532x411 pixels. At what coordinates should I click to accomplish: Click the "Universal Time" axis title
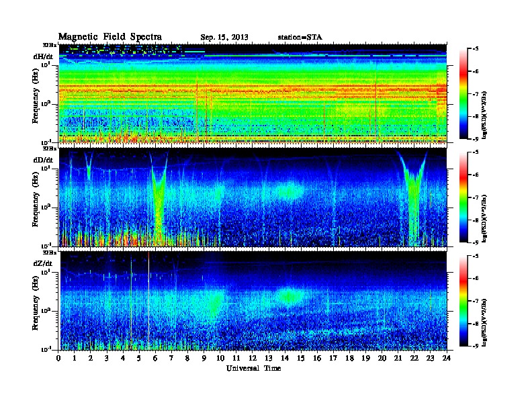click(x=253, y=368)
